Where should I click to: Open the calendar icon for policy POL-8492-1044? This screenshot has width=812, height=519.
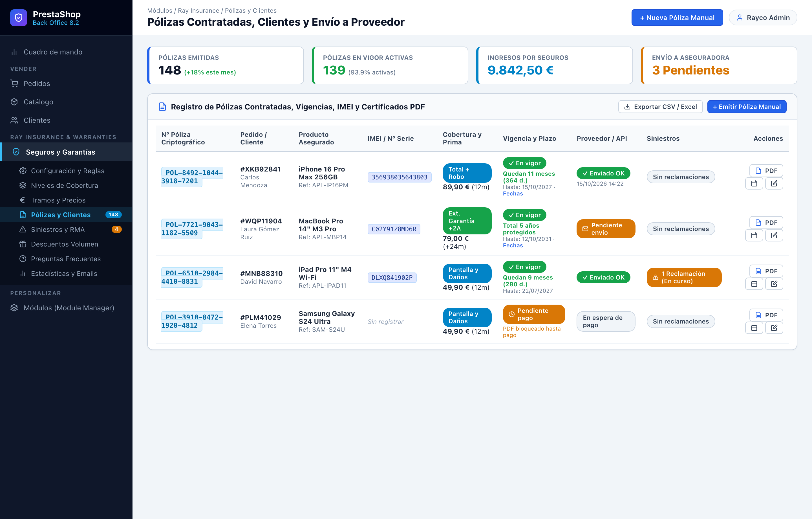(754, 183)
